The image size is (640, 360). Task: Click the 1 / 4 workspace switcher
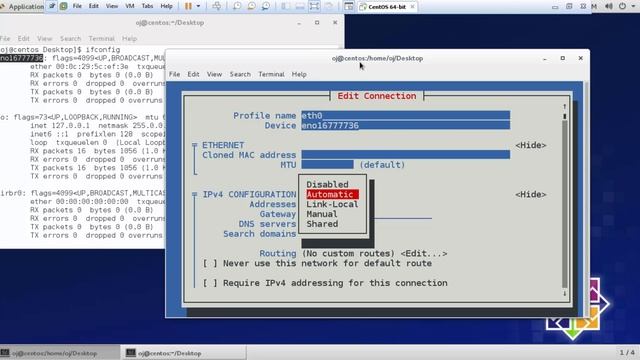pyautogui.click(x=627, y=352)
